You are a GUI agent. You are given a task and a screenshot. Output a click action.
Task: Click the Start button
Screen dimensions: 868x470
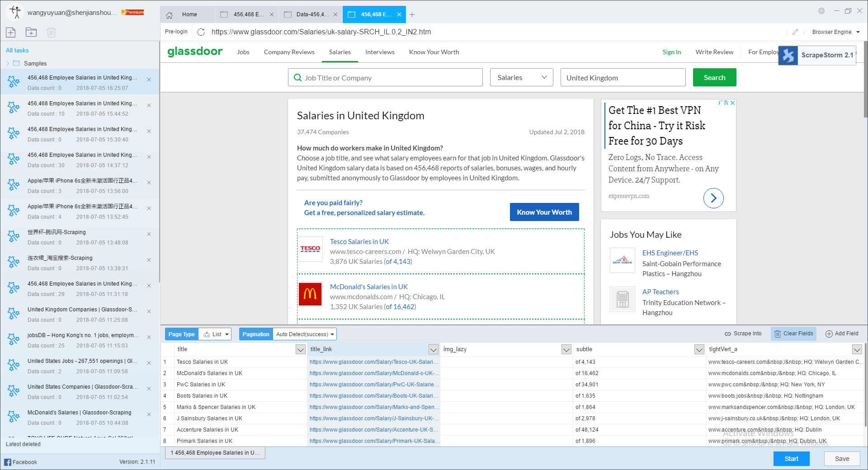point(791,459)
